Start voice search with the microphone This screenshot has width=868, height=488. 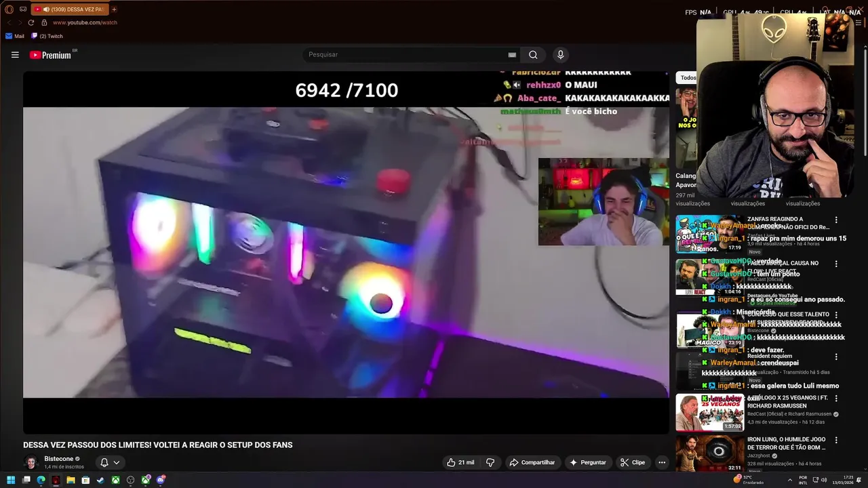tap(560, 55)
